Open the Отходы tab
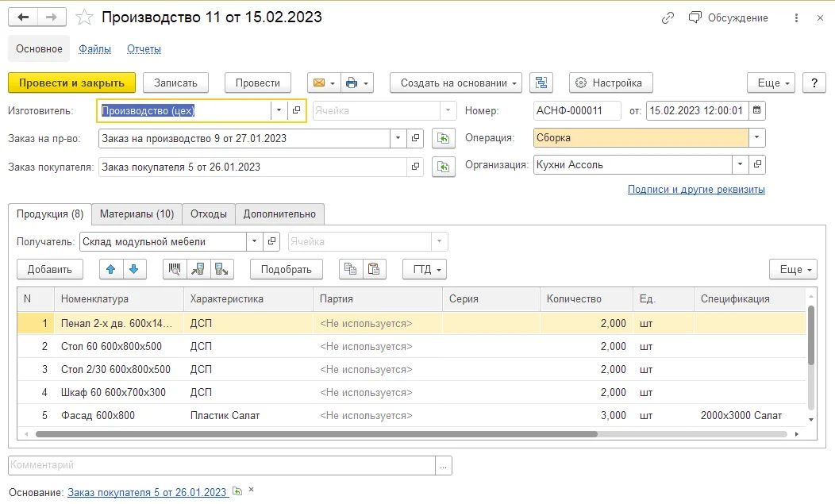The height and width of the screenshot is (504, 835). coord(209,214)
